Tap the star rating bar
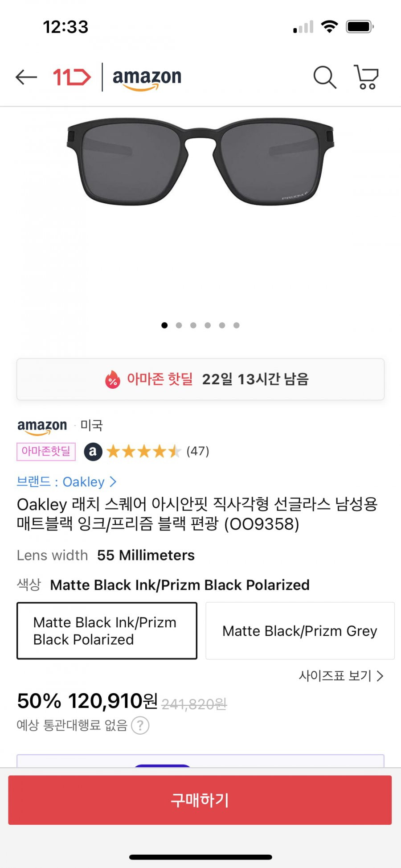401x868 pixels. tap(143, 451)
